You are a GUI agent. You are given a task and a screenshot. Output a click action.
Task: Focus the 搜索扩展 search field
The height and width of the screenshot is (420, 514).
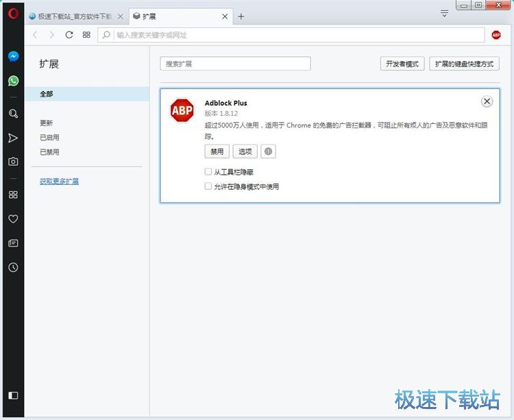(x=235, y=64)
